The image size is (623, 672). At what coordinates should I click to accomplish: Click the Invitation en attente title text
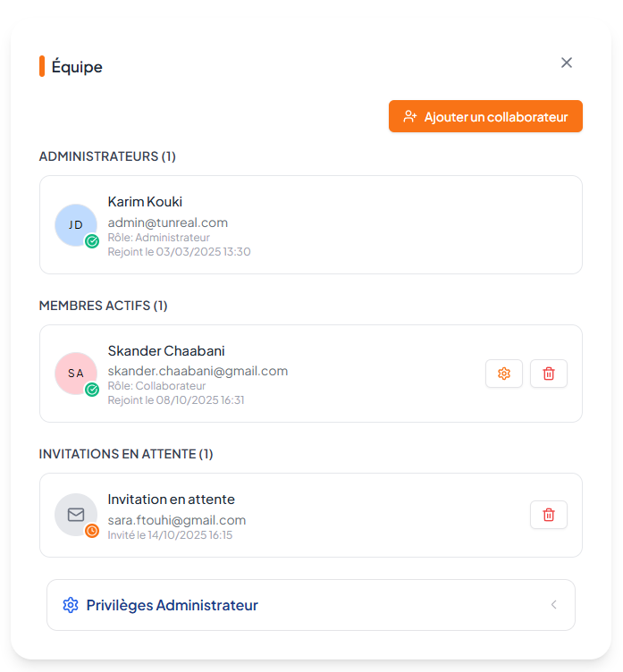(171, 500)
